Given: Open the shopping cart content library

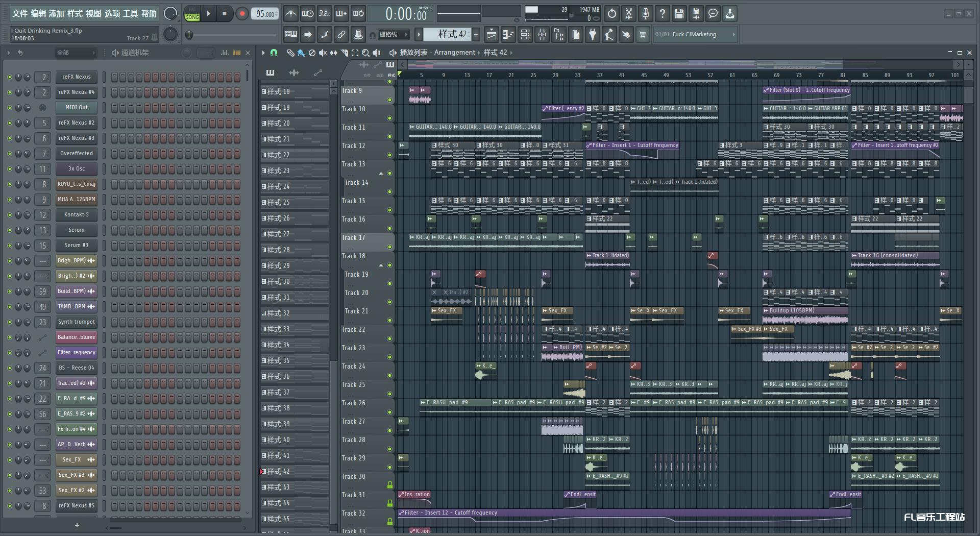Looking at the screenshot, I should point(643,35).
